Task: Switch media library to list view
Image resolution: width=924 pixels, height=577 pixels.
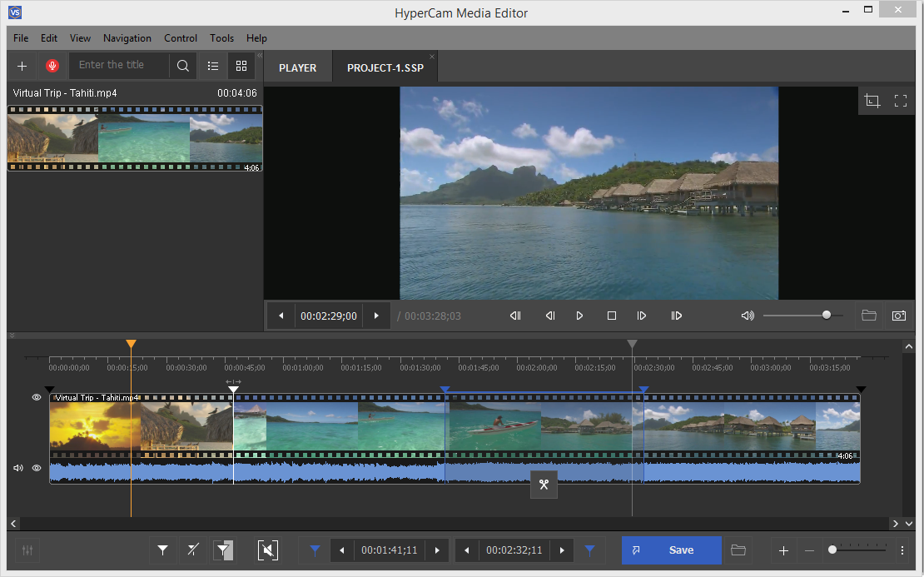Action: pyautogui.click(x=213, y=66)
